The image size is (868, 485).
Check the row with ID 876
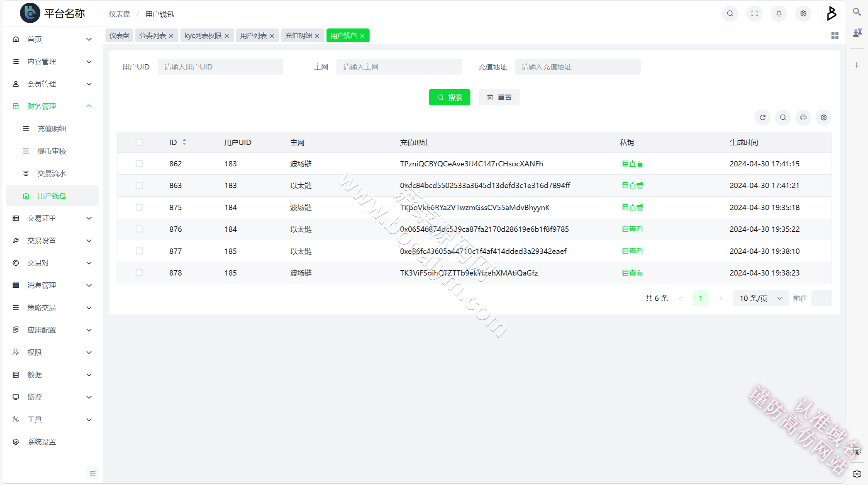point(139,229)
